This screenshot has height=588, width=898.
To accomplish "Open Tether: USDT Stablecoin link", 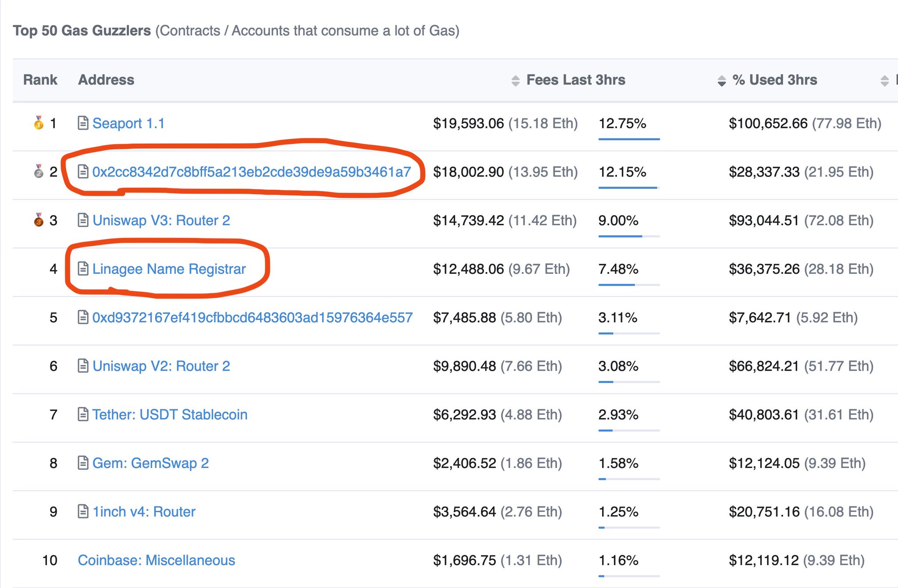I will click(170, 414).
